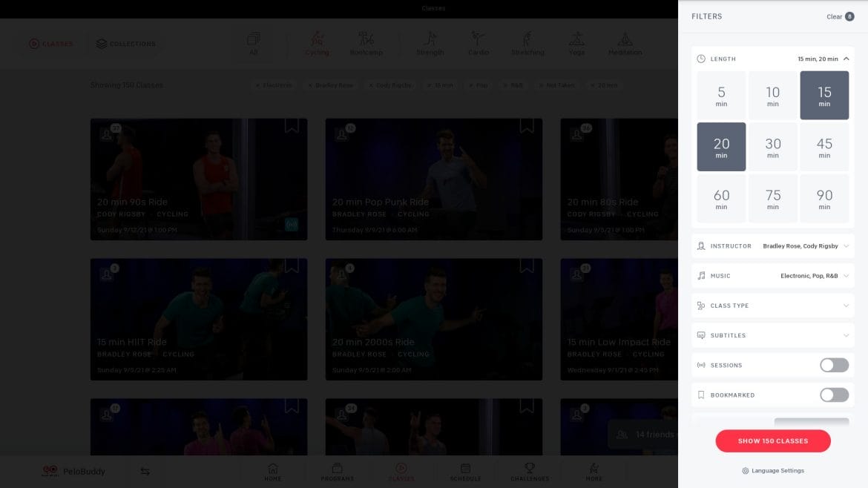
Task: Select the 60 min length filter
Action: (721, 199)
